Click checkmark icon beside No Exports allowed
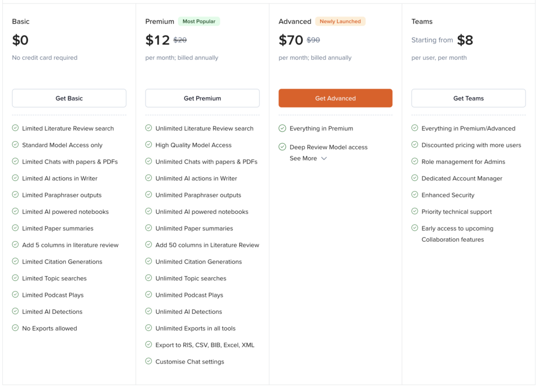Viewport: 542px width, 392px height. pyautogui.click(x=15, y=328)
